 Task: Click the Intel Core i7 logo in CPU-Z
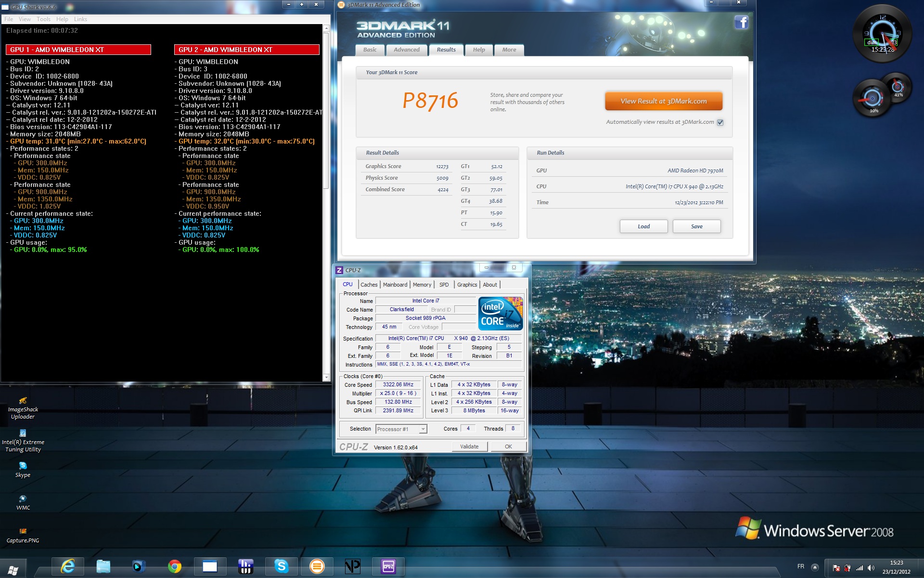pos(500,314)
